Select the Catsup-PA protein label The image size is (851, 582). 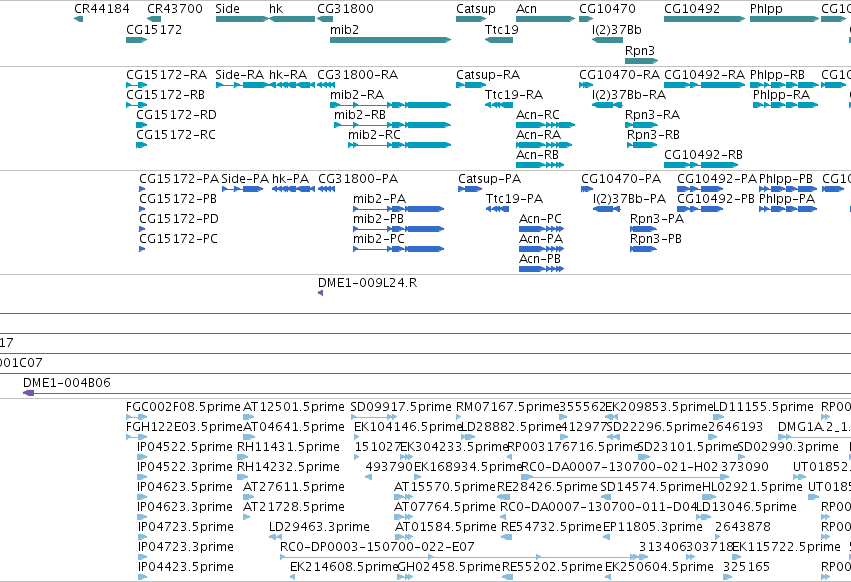coord(490,179)
